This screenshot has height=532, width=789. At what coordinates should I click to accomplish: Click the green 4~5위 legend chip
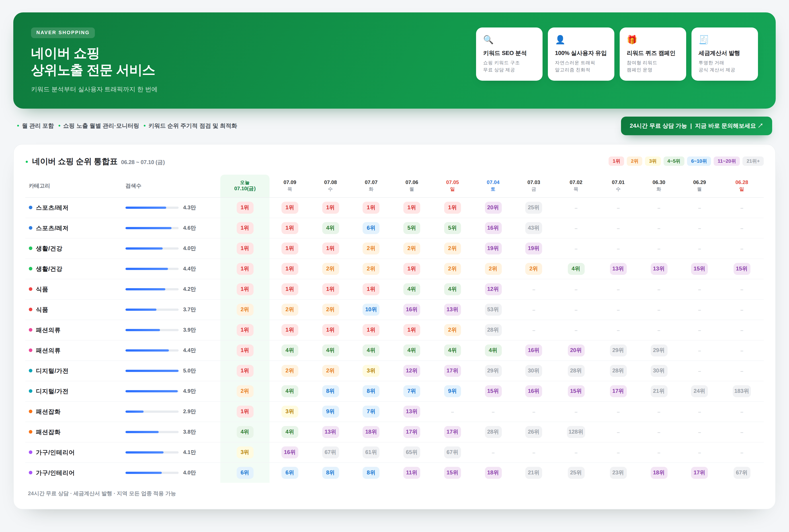click(x=674, y=161)
